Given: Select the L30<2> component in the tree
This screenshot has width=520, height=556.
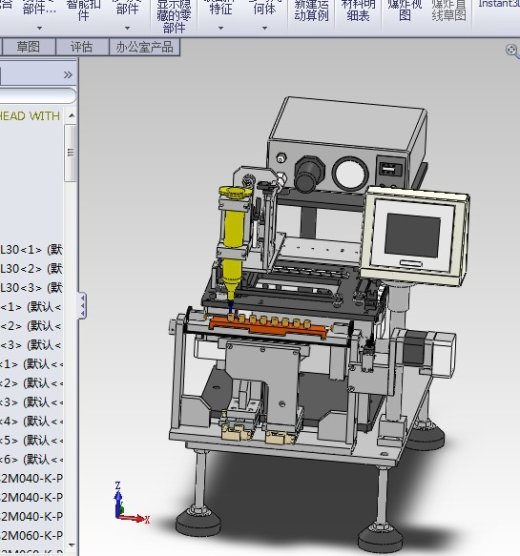Looking at the screenshot, I should click(x=31, y=269).
